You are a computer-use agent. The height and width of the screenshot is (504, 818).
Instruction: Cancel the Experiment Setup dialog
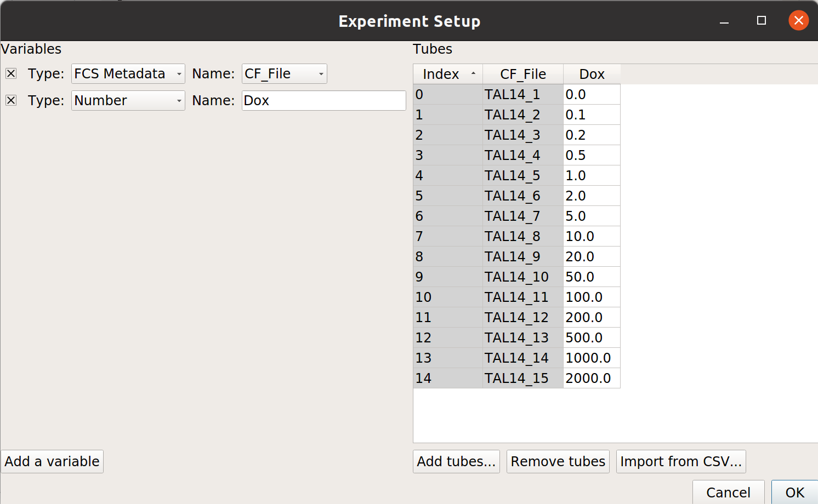coord(728,492)
